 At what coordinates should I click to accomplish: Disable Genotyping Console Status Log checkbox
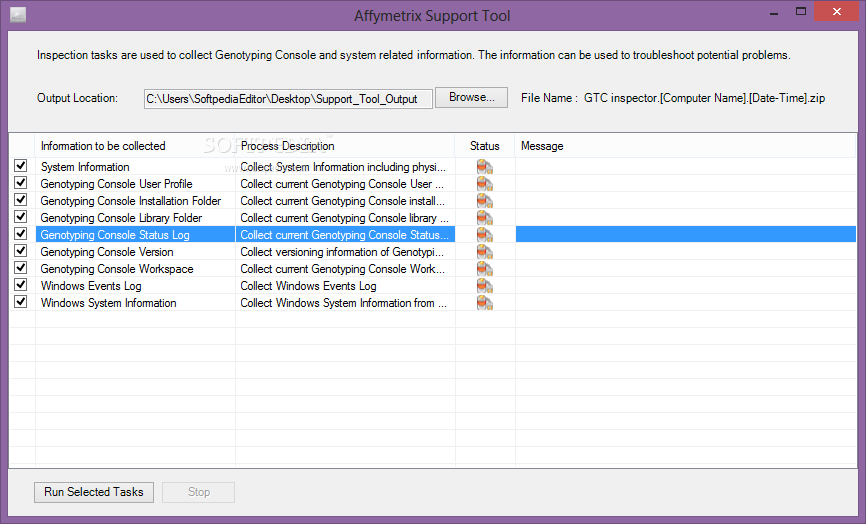(21, 234)
